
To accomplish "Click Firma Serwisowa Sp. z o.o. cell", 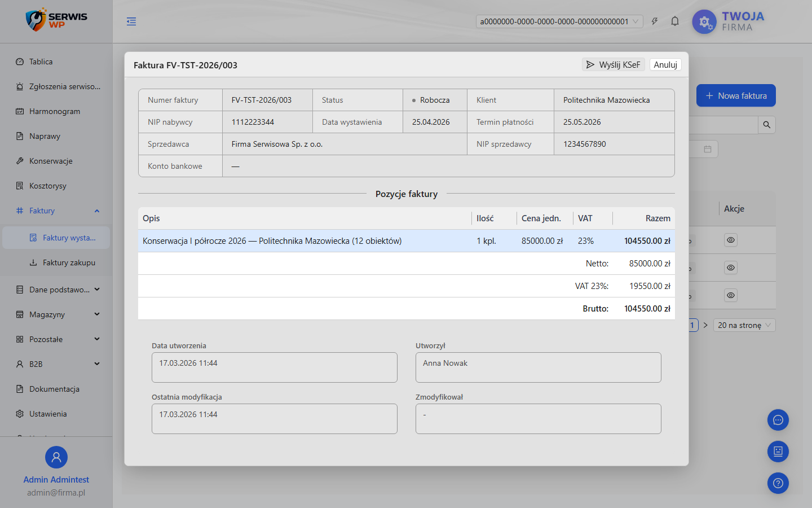I will [345, 144].
